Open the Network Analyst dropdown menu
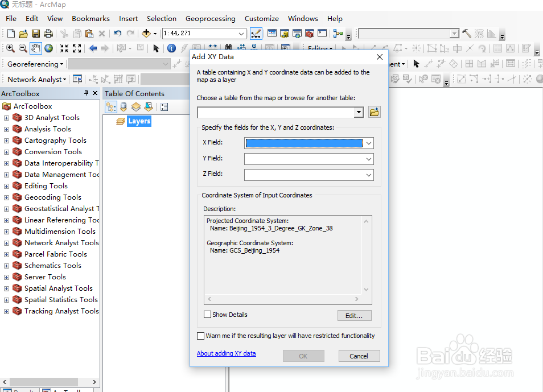Viewport: 543px width, 392px height. coord(36,79)
